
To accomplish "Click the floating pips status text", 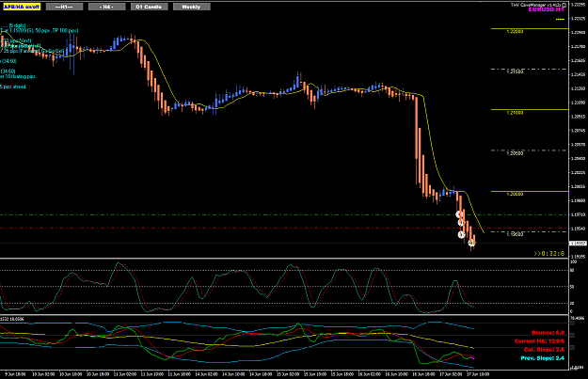I will (18, 76).
